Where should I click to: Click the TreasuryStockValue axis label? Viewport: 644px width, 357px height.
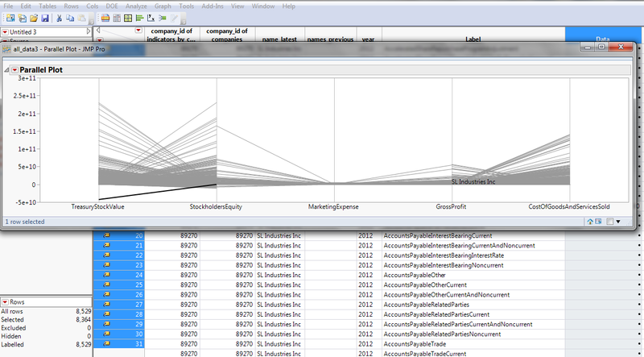[97, 207]
